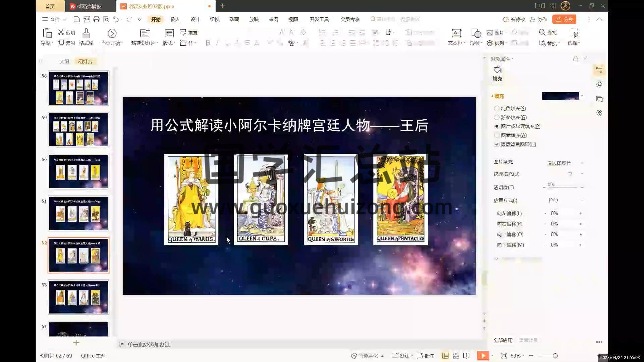Switch to slide sorter grid view icon
Image resolution: width=644 pixels, height=362 pixels.
456,356
